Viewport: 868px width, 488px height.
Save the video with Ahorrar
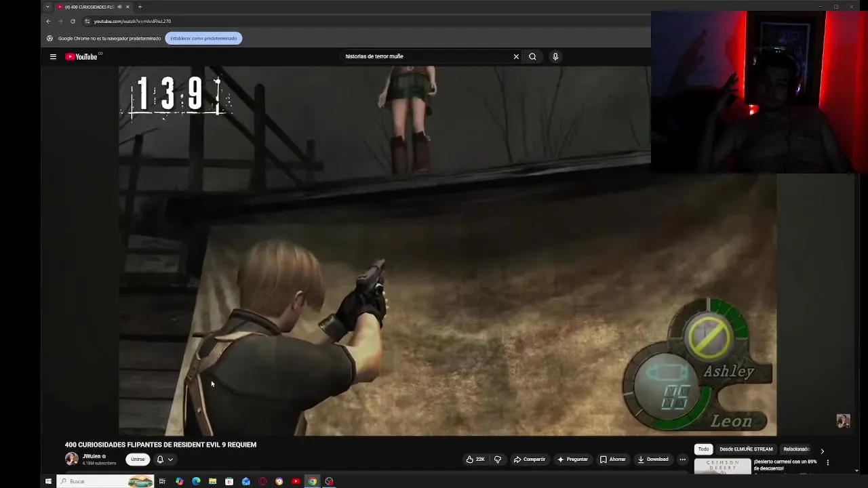pyautogui.click(x=613, y=460)
